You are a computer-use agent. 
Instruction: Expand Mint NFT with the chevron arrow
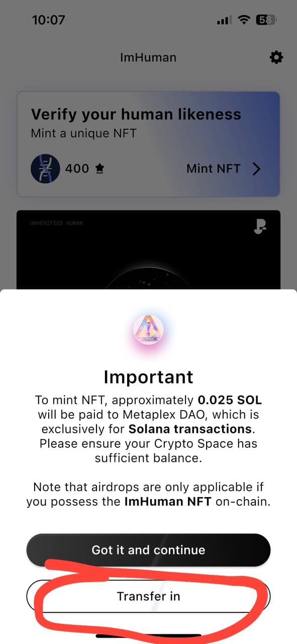pos(256,169)
